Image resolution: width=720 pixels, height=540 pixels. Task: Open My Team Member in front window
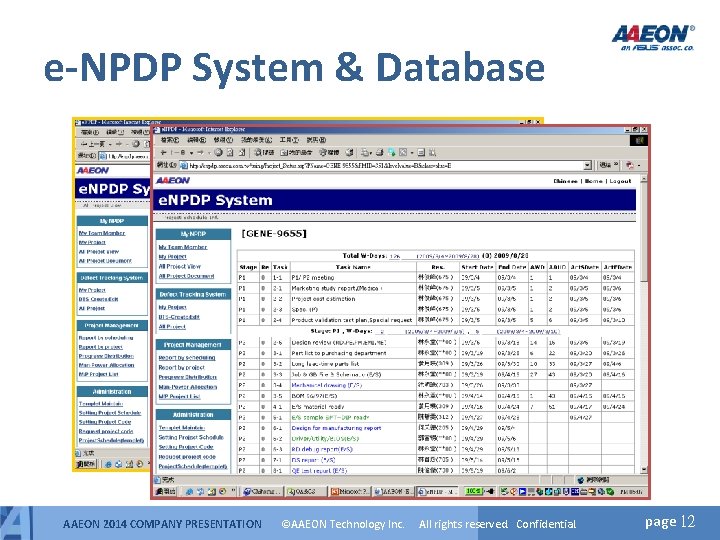tap(183, 247)
